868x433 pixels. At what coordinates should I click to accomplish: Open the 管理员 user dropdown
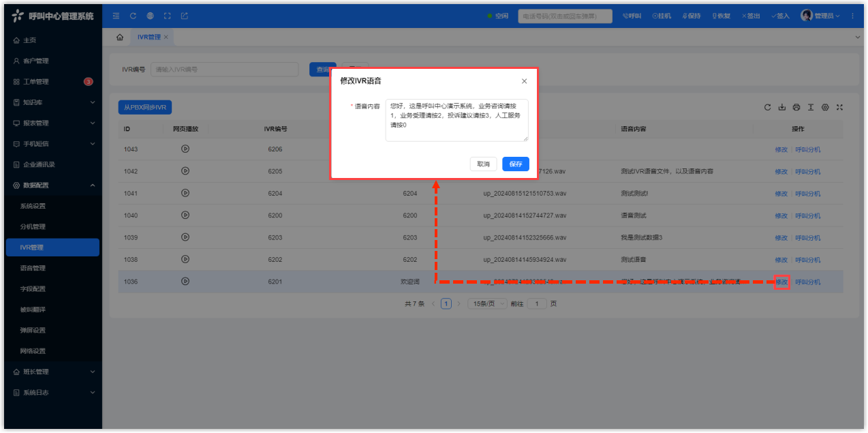click(x=820, y=16)
